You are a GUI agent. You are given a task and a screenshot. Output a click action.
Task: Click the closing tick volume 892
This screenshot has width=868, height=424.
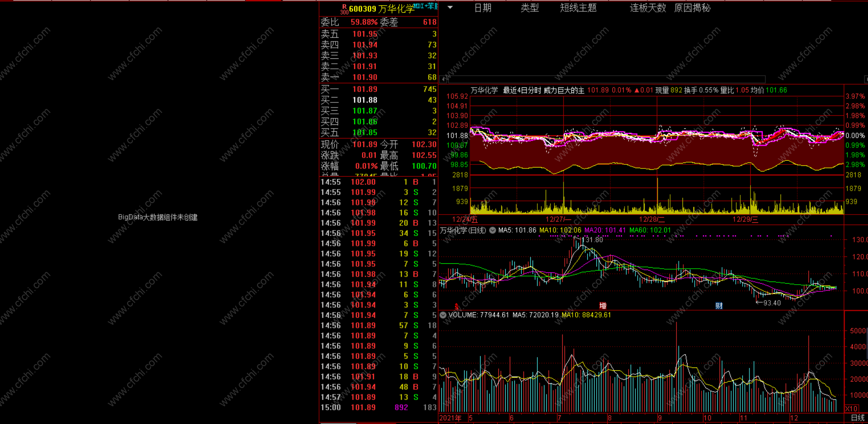tap(401, 408)
